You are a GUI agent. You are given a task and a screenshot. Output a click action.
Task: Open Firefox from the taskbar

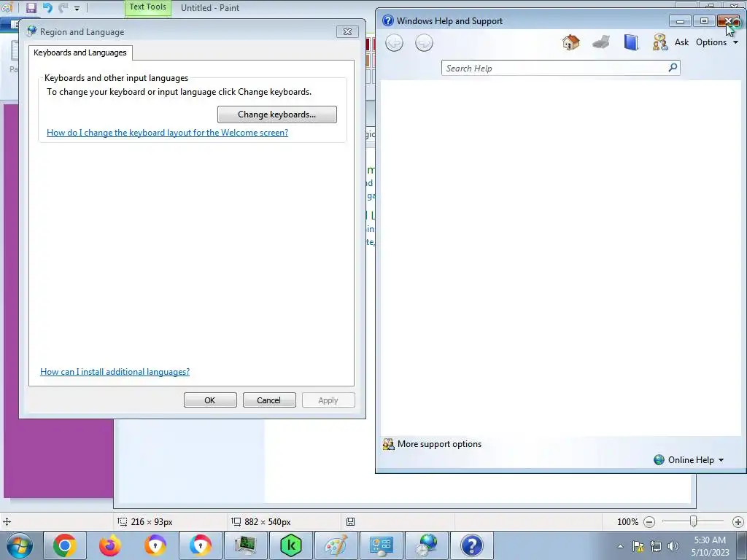pyautogui.click(x=110, y=545)
